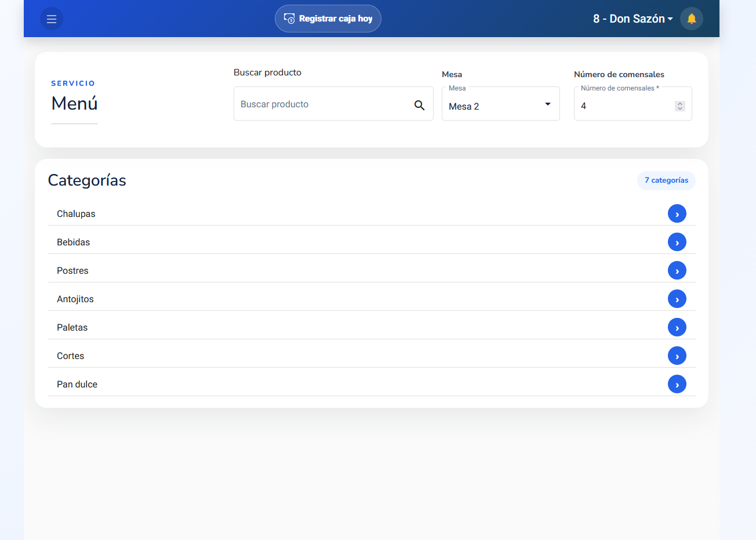Click Registrar caja hoy button
This screenshot has width=756, height=540.
point(328,19)
